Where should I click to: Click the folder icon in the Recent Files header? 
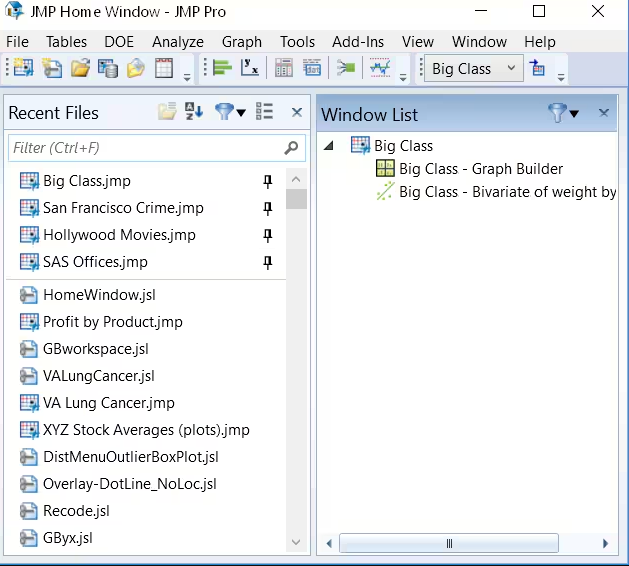pos(167,111)
